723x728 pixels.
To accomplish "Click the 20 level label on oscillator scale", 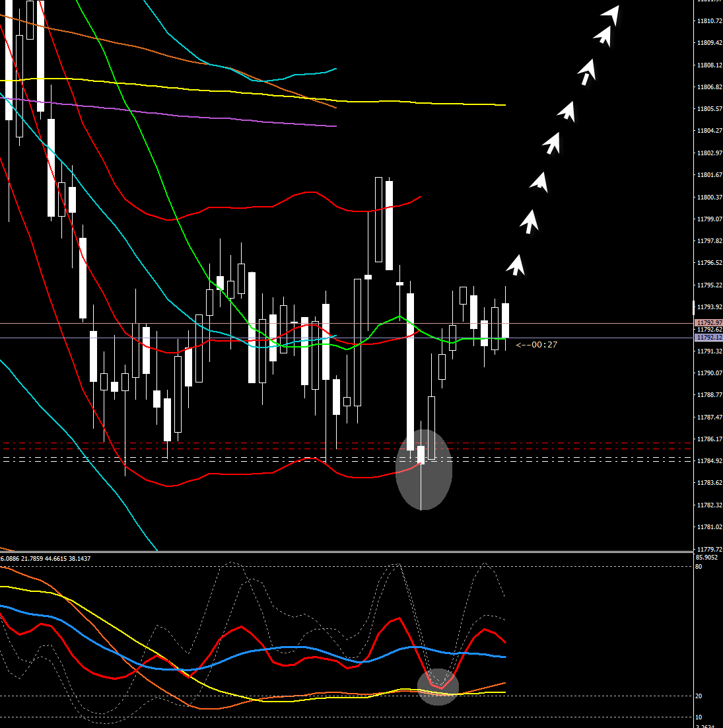I will click(x=699, y=696).
